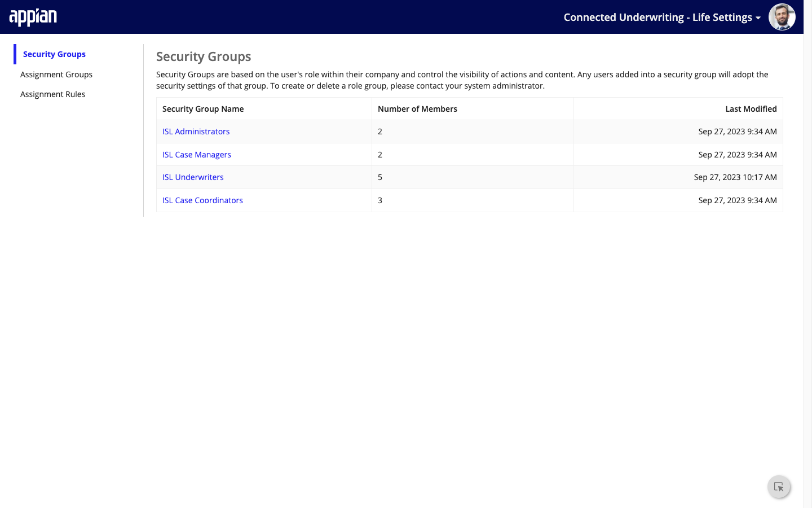Click the Number of Members column header
Screen dimensions: 812x508
[x=417, y=109]
